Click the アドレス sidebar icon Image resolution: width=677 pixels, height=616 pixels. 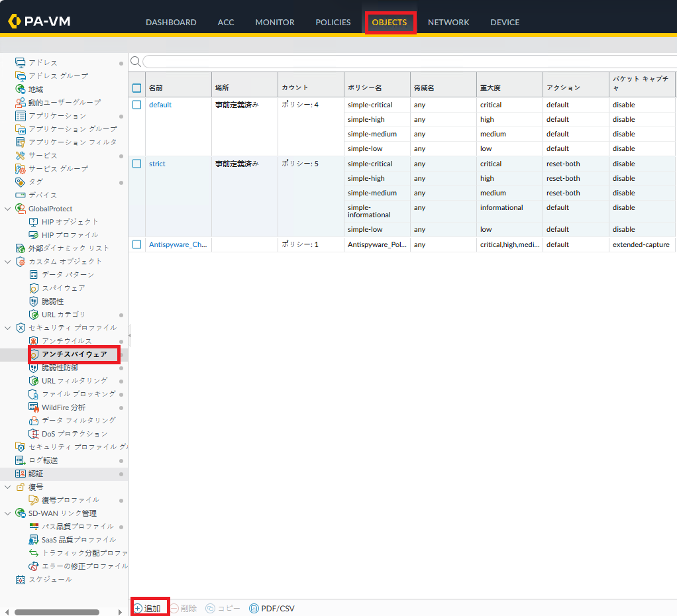[x=21, y=62]
